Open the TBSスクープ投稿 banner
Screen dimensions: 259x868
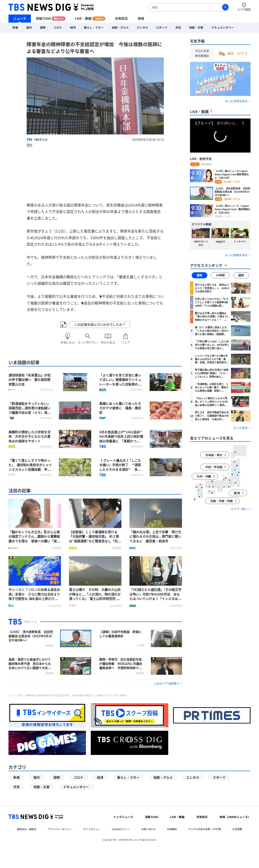(129, 715)
